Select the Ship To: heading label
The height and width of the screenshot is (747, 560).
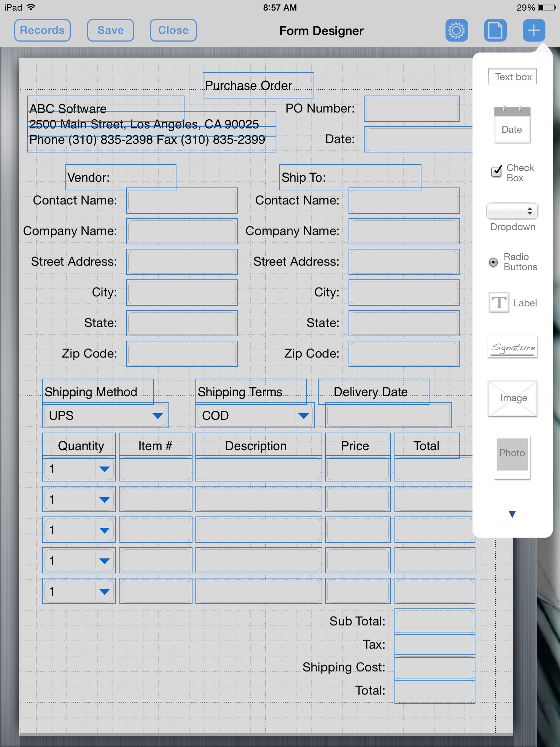[x=350, y=177]
